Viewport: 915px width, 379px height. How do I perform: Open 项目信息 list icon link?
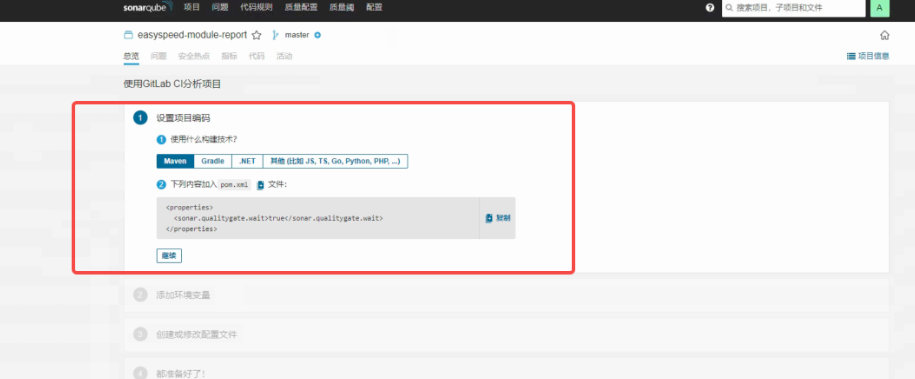[868, 56]
